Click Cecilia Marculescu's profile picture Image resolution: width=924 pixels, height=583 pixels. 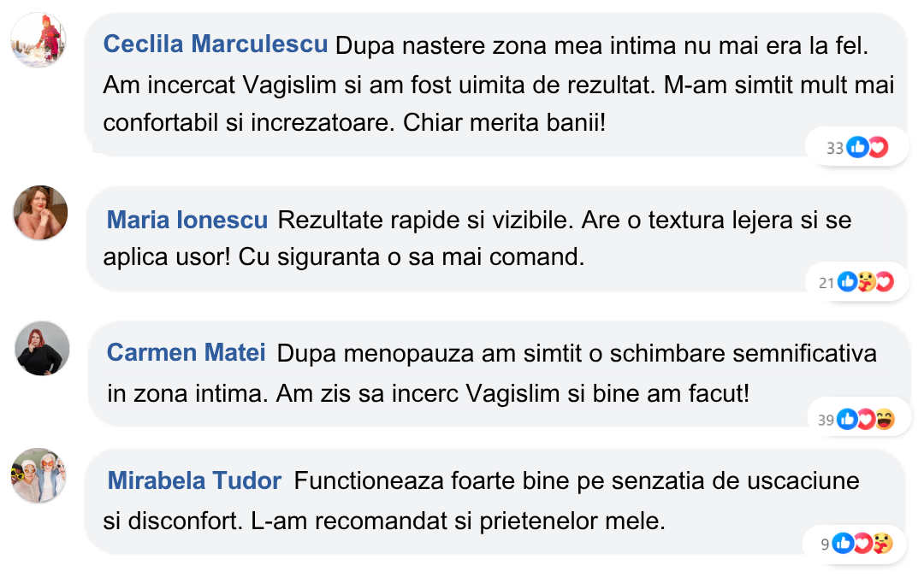coord(39,40)
